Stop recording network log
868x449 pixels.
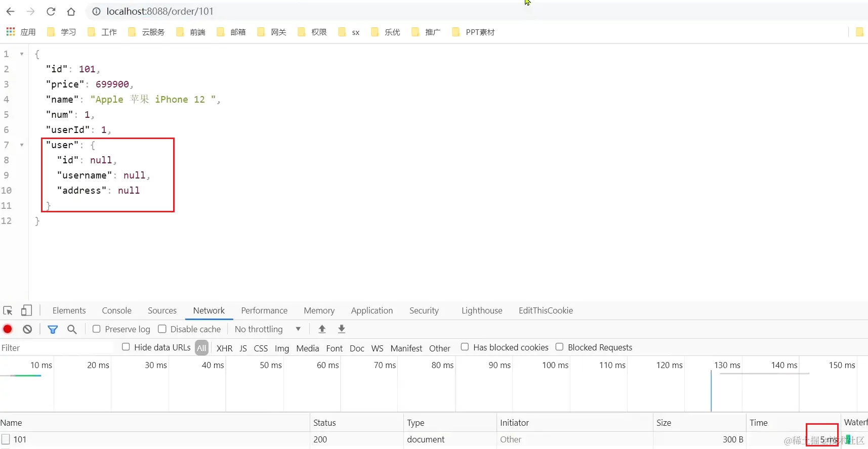(8, 329)
